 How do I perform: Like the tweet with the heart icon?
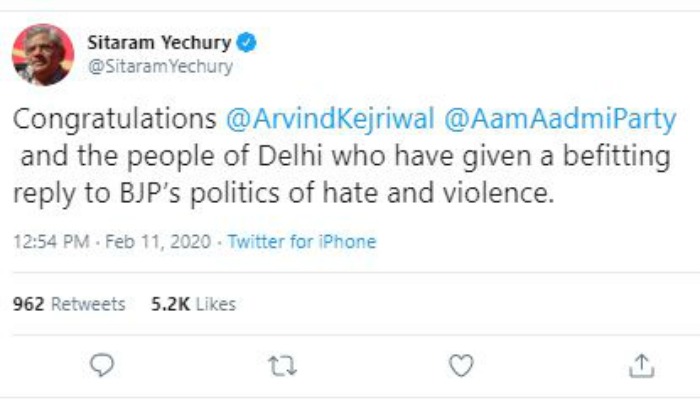coord(460,366)
